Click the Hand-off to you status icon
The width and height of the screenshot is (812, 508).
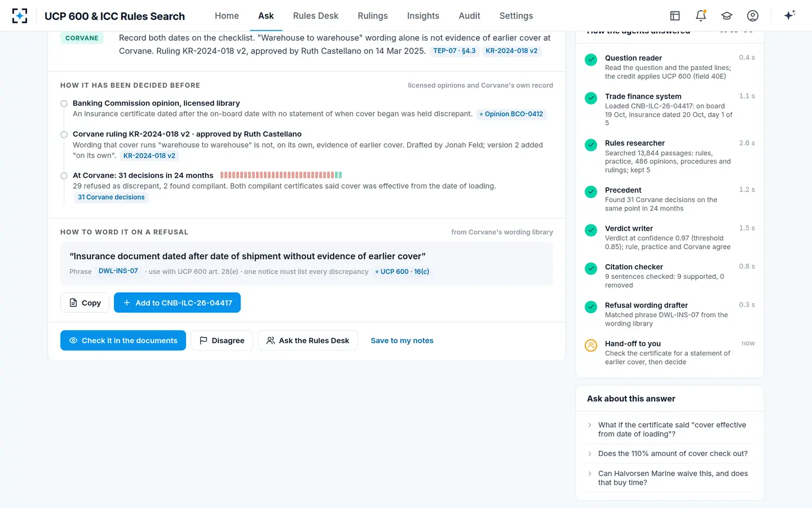click(591, 345)
